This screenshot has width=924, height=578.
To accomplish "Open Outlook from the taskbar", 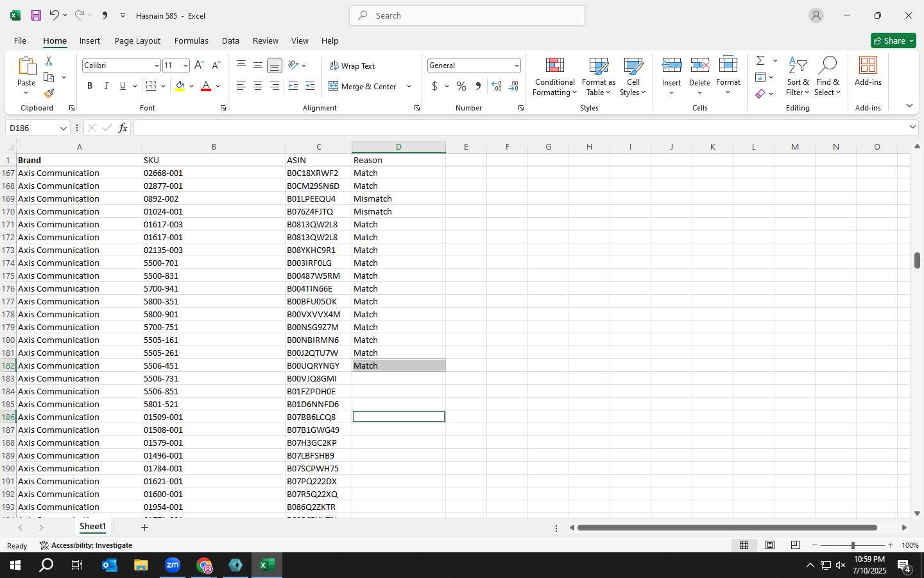I will tap(110, 565).
